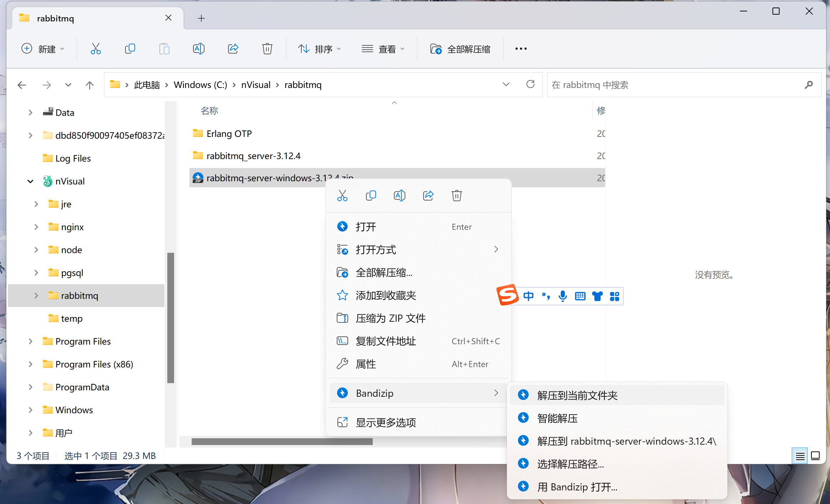The image size is (830, 504).
Task: Click the cut icon in context menu
Action: pos(342,196)
